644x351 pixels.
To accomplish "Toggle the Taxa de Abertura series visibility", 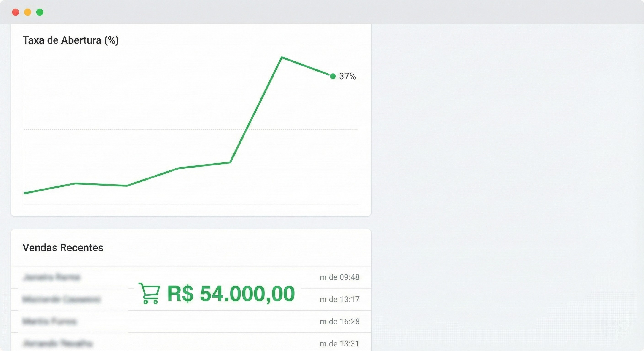I will (x=71, y=40).
